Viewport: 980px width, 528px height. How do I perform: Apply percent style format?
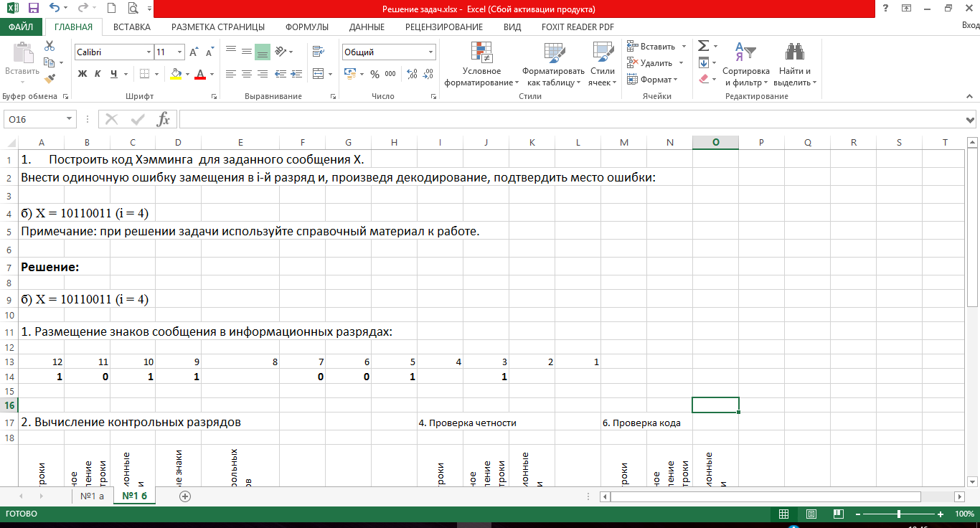(375, 73)
